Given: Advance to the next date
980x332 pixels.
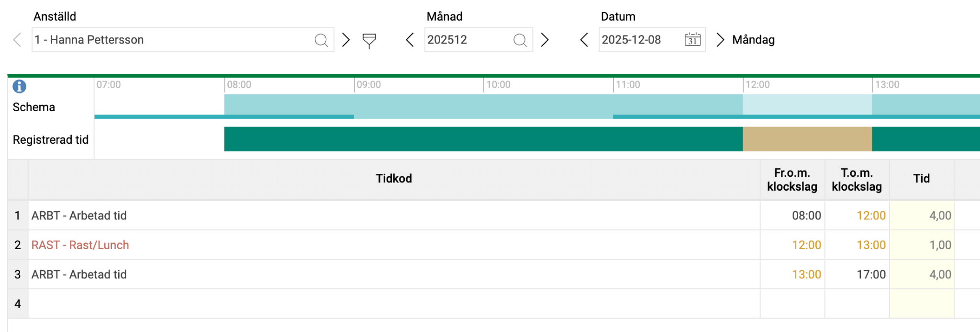Looking at the screenshot, I should [720, 40].
